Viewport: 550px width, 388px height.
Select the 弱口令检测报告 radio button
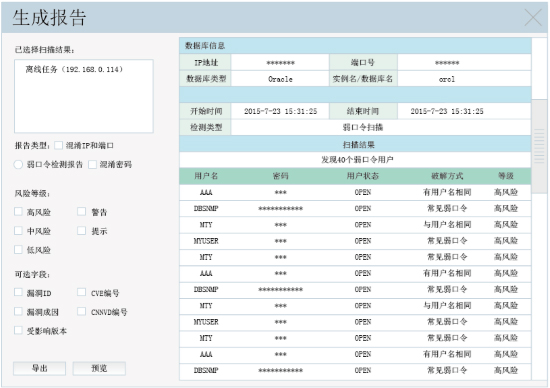(18, 164)
